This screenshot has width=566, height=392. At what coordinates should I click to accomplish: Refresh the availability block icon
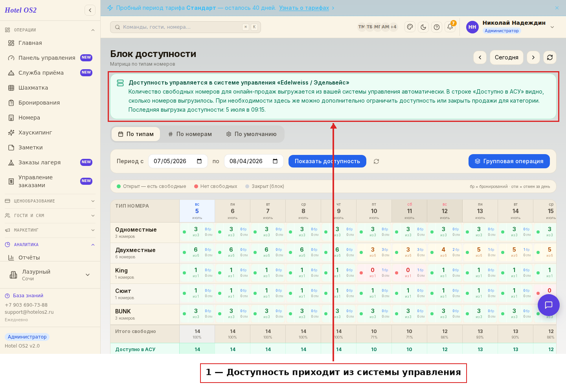[x=550, y=57]
